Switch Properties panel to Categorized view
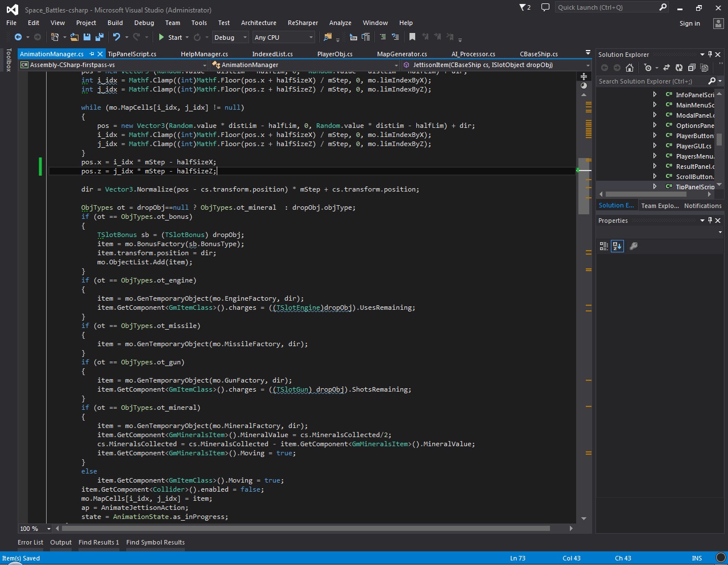Viewport: 728px width, 565px height. pos(604,246)
